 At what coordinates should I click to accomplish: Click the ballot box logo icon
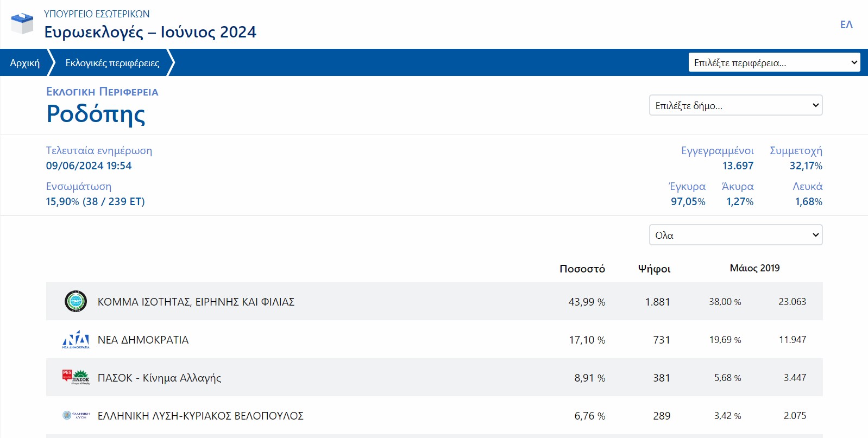[x=22, y=24]
